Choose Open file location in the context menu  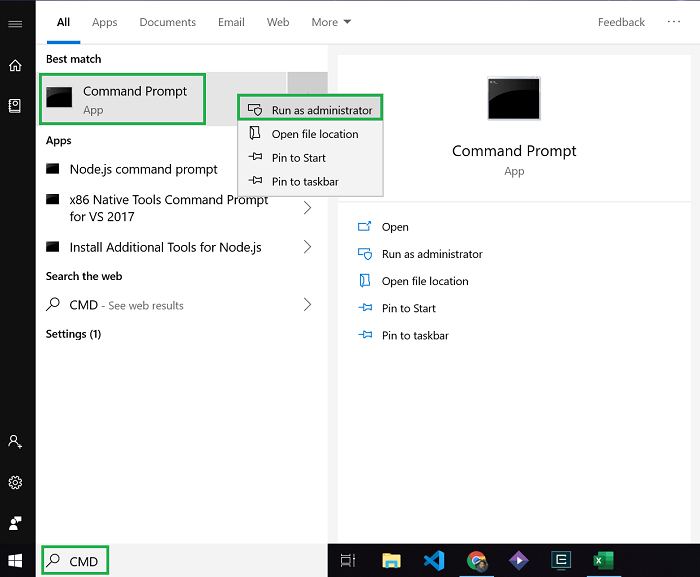pyautogui.click(x=310, y=134)
